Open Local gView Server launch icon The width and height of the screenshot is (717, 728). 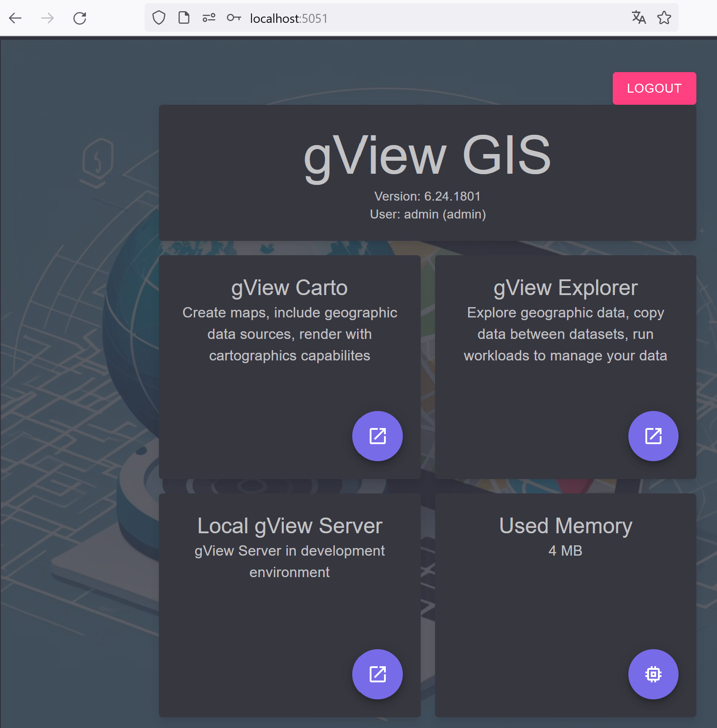click(377, 674)
